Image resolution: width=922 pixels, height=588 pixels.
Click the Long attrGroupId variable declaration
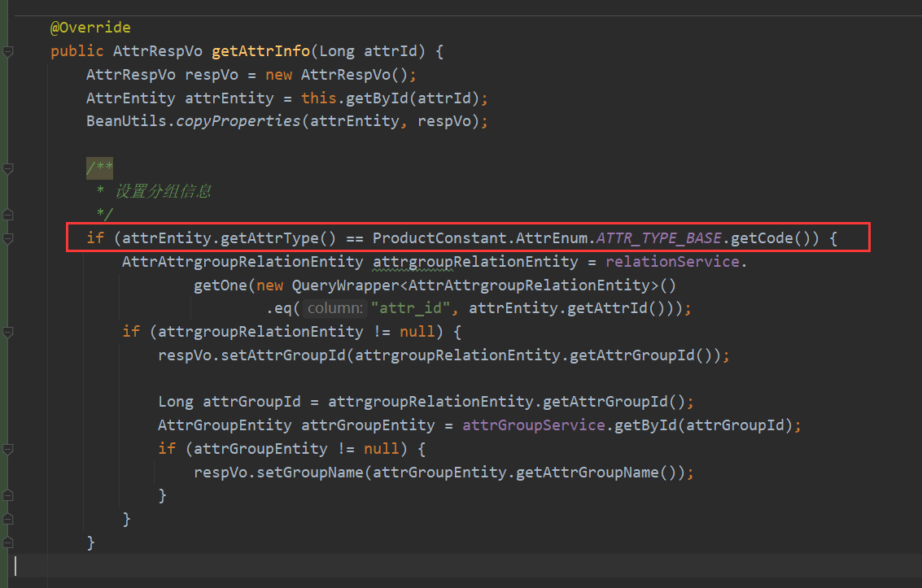pos(229,402)
